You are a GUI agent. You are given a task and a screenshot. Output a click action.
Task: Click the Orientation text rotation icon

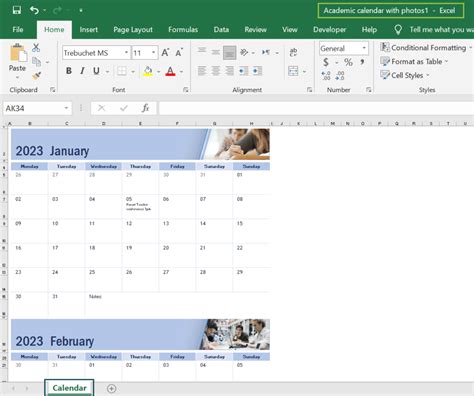244,52
